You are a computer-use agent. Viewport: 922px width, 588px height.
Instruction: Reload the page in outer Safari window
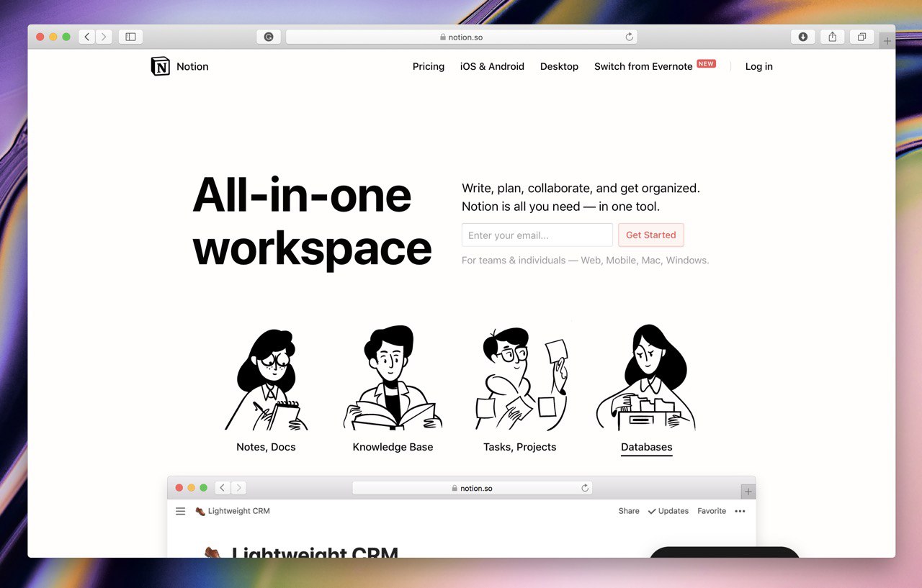click(629, 37)
